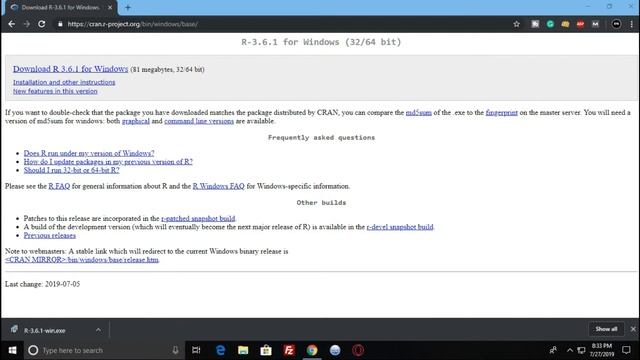Image resolution: width=640 pixels, height=360 pixels.
Task: Open the red ABP adblock extension icon
Action: (580, 24)
